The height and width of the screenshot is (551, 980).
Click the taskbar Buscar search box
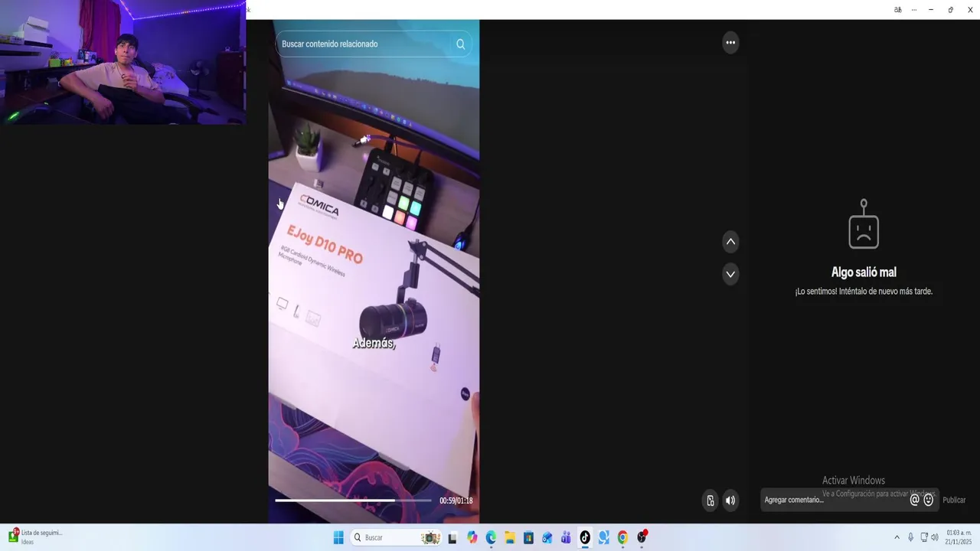[x=395, y=537]
